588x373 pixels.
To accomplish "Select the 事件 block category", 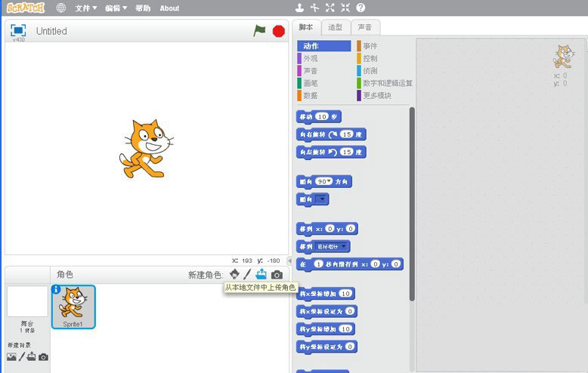I will point(370,46).
